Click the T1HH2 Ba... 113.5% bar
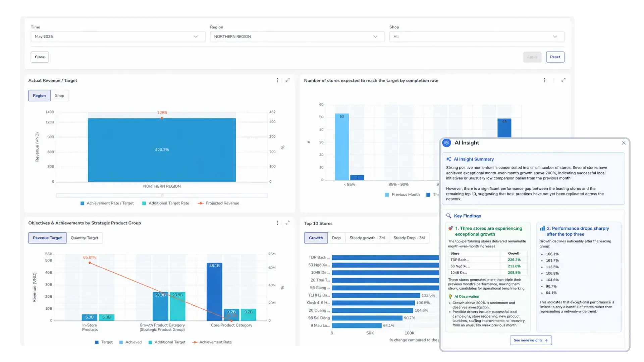Screen dimensions: 644x362 pyautogui.click(x=376, y=295)
